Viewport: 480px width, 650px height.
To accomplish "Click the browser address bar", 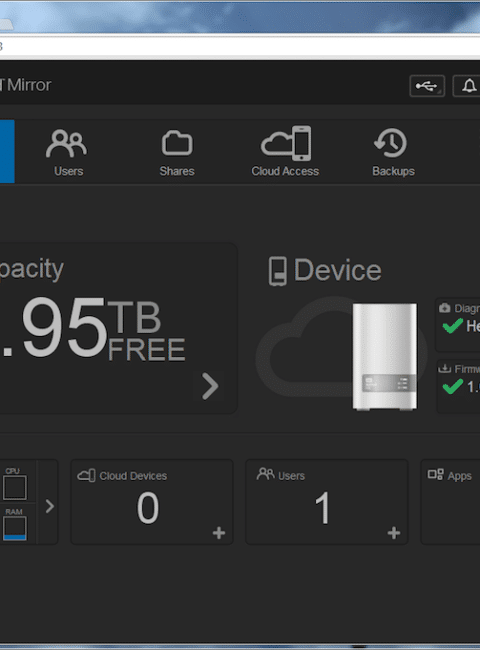I will [240, 46].
